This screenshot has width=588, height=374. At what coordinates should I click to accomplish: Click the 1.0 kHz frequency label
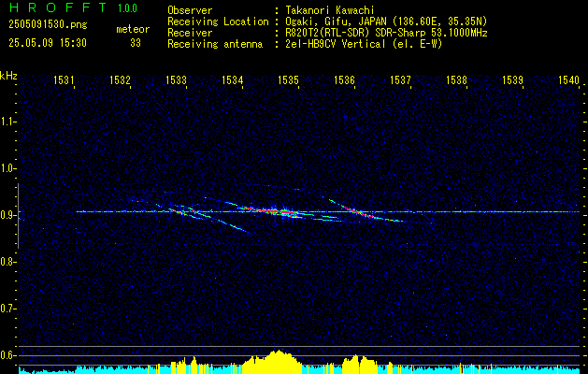(7, 168)
